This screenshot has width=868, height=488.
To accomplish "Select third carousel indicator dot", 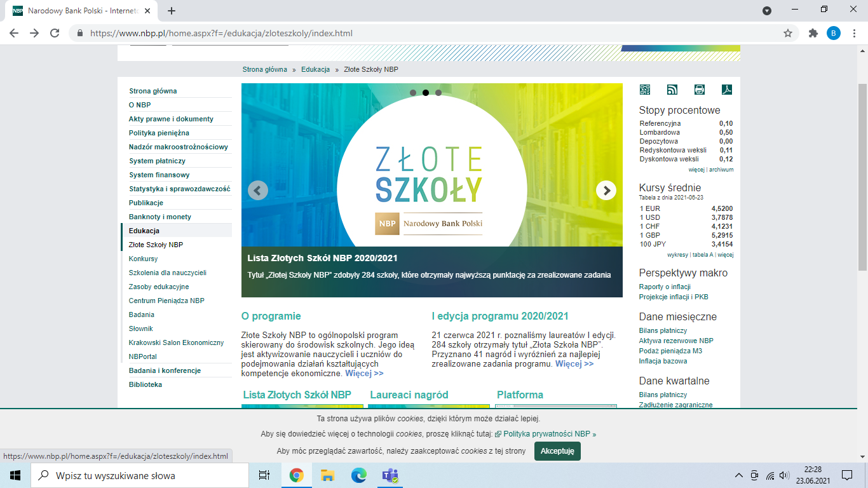I will 438,93.
